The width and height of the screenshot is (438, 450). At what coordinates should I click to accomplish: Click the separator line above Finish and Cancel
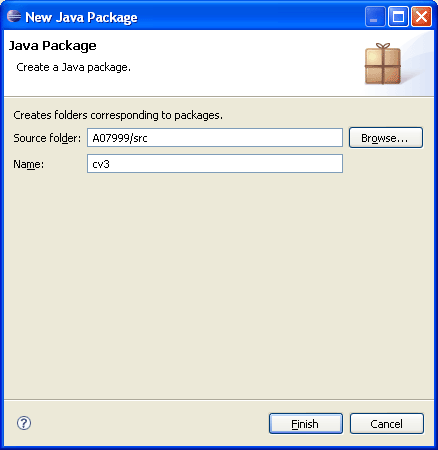click(219, 399)
